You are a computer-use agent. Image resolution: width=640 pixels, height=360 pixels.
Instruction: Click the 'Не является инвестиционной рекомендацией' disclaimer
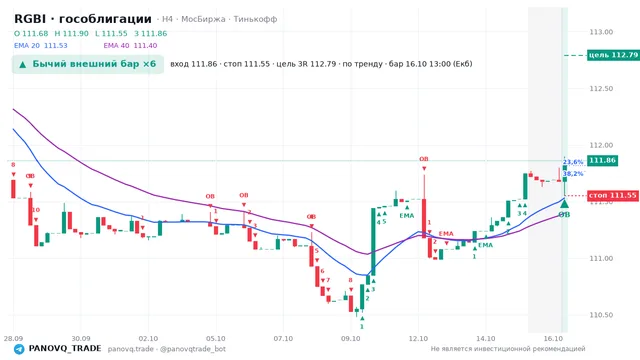click(508, 349)
